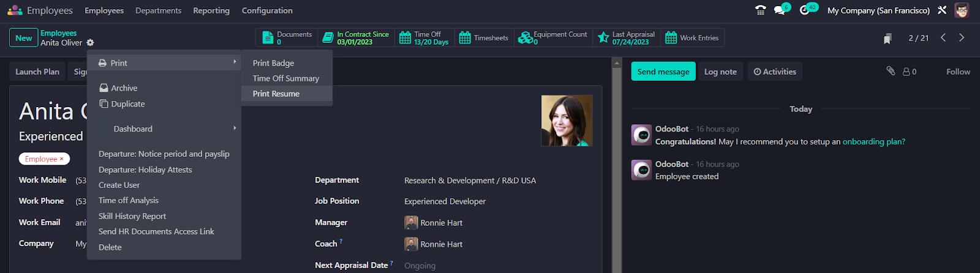The width and height of the screenshot is (980, 273).
Task: Open the Employees top menu
Action: [104, 10]
